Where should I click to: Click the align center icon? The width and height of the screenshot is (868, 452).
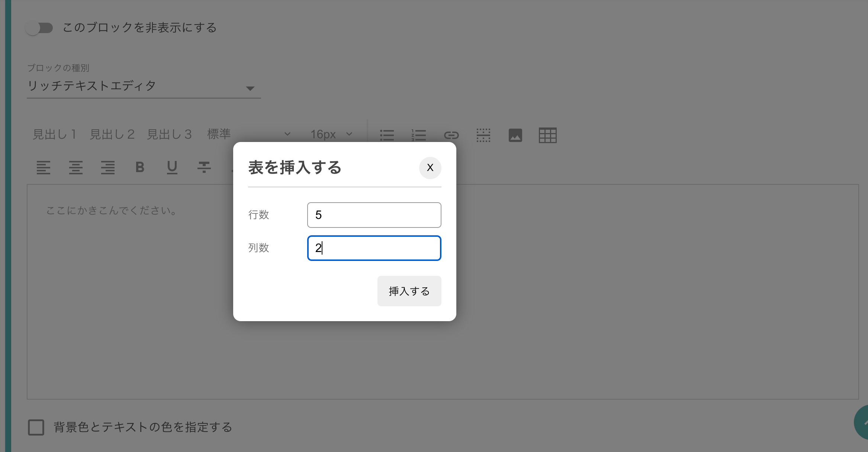coord(75,168)
